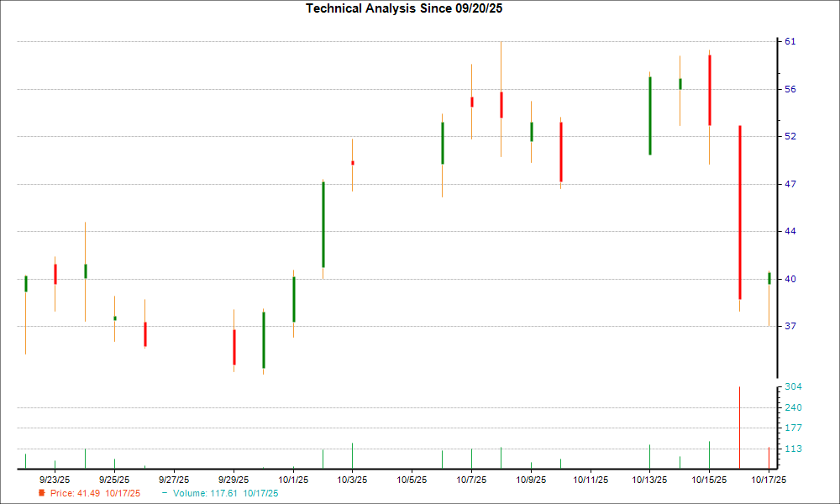Select the tall green candlestick on 10/2/25
Viewport: 840px width, 504px height.
323,224
